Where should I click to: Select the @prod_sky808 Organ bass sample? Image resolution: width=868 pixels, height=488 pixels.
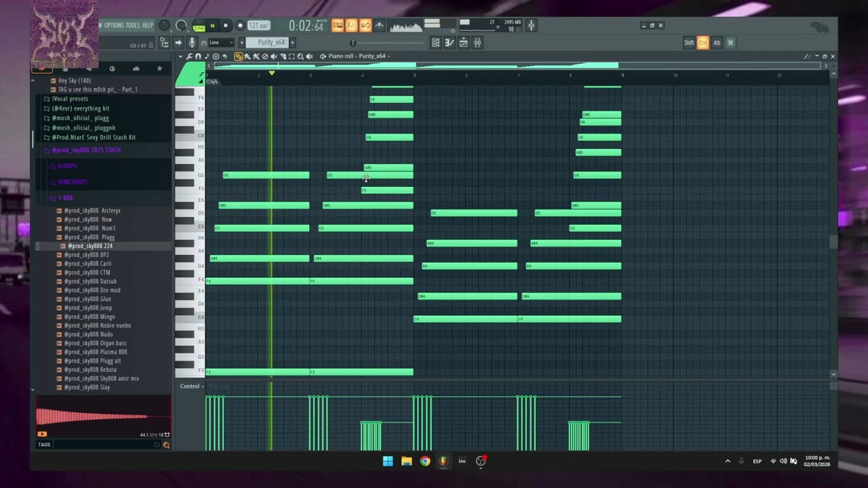95,343
